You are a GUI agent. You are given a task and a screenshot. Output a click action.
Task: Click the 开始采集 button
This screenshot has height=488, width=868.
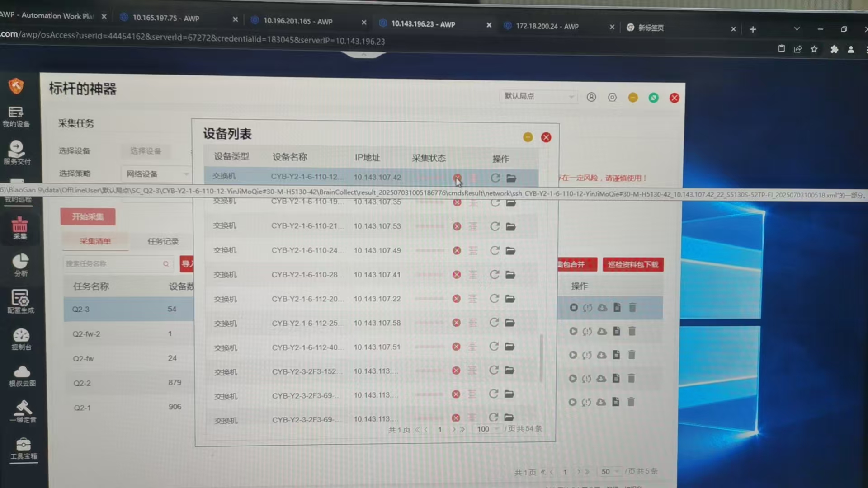click(88, 216)
